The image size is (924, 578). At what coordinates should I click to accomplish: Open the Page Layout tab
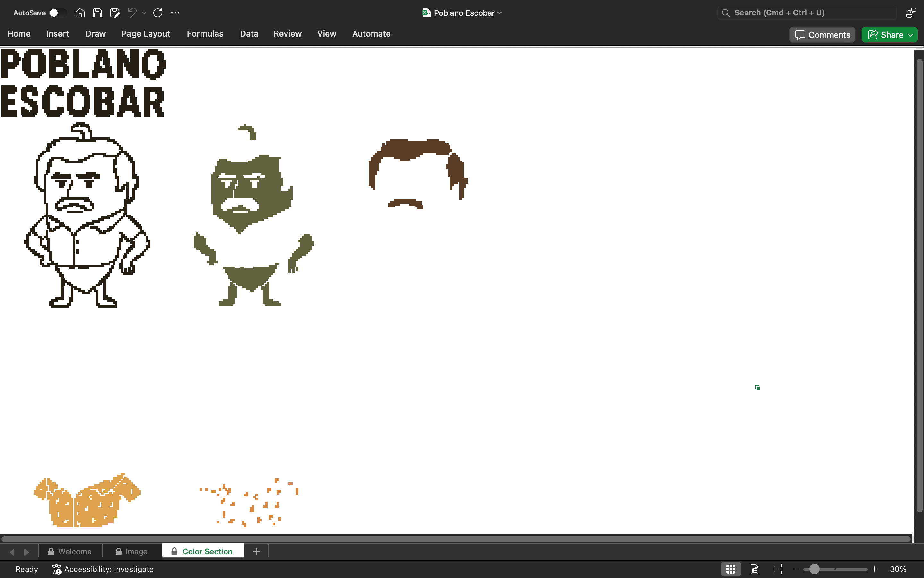[145, 34]
